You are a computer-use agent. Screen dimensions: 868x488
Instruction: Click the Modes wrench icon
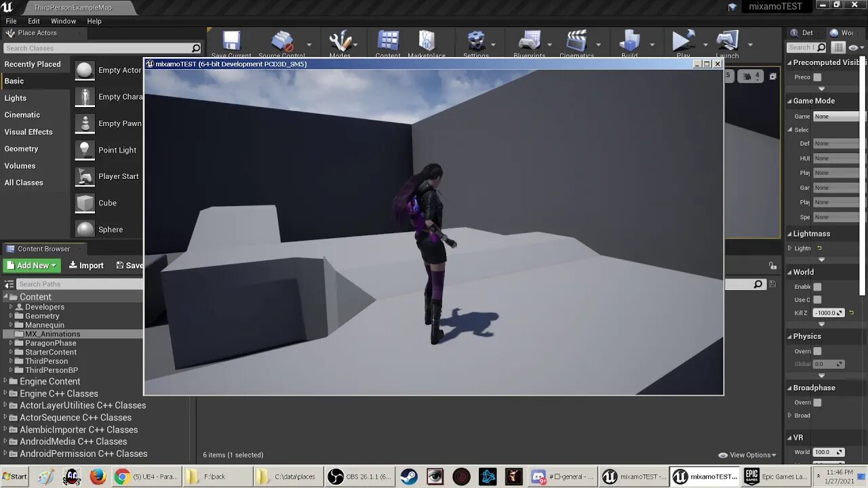coord(340,41)
